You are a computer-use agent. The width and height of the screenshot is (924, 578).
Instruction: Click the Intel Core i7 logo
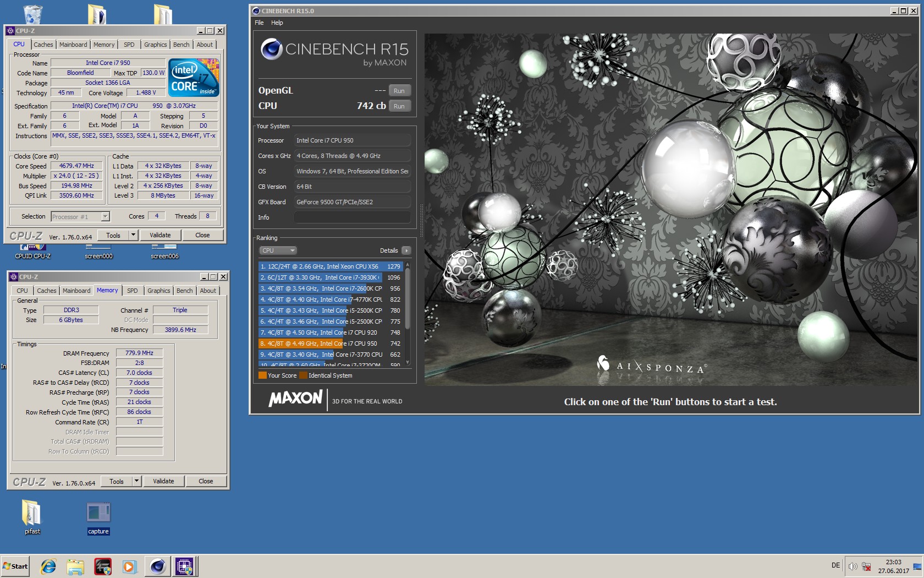click(194, 78)
